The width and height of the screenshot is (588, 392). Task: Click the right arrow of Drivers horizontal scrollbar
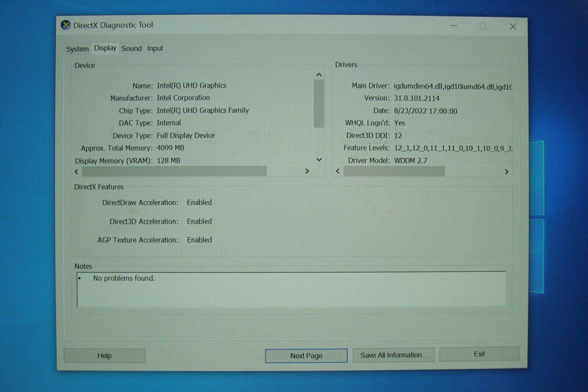point(506,171)
